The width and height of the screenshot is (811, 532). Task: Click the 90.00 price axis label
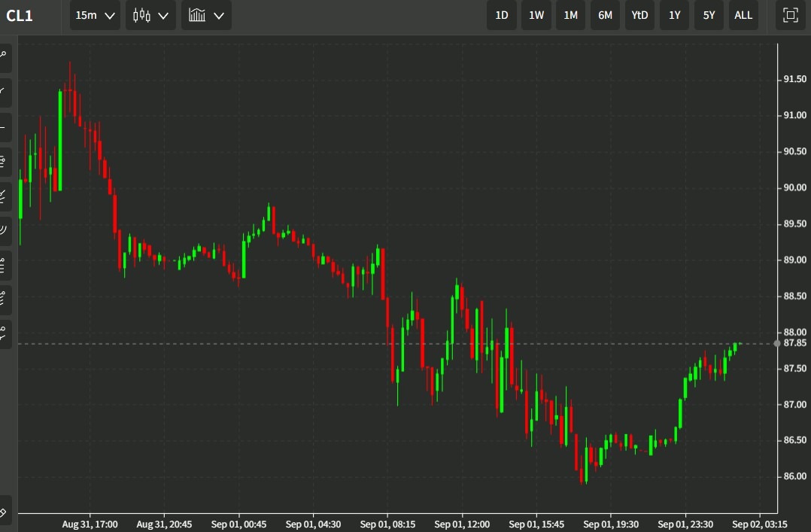pos(795,188)
